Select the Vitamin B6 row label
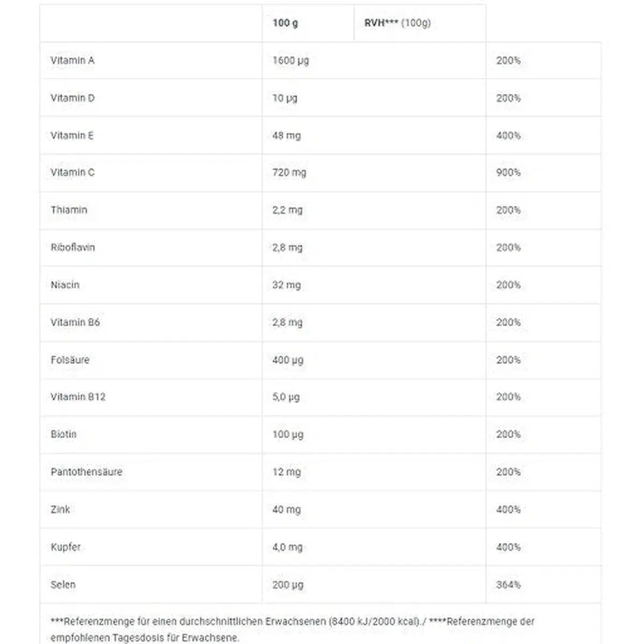Screen dimensions: 644x644 click(75, 323)
